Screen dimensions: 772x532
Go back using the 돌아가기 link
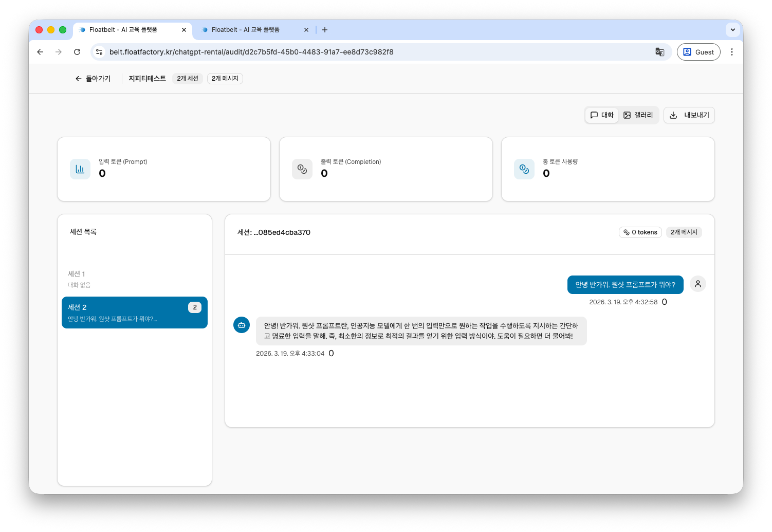click(x=93, y=79)
